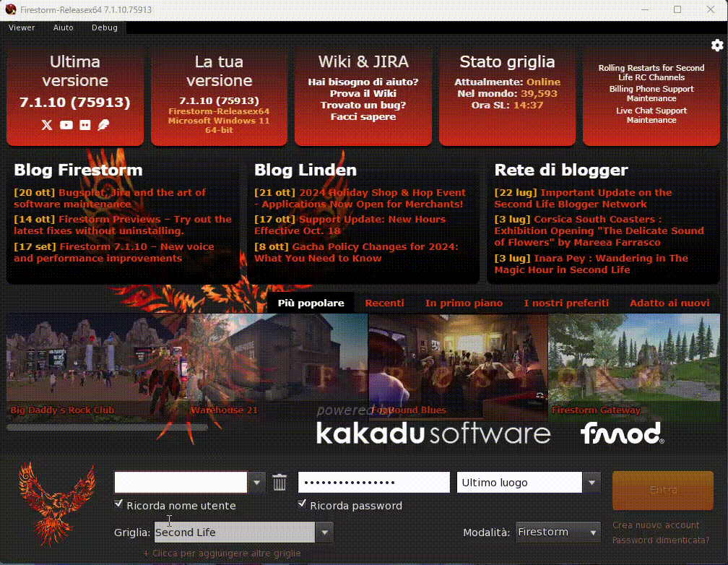Click the Firestorm app icon in title bar
Image resolution: width=728 pixels, height=565 pixels.
point(9,9)
